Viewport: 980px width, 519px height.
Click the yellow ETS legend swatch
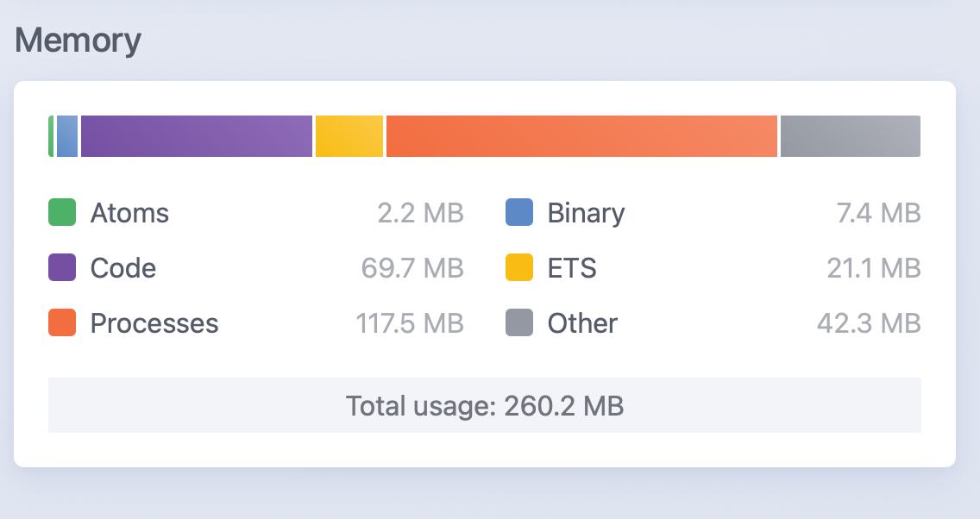click(x=519, y=267)
